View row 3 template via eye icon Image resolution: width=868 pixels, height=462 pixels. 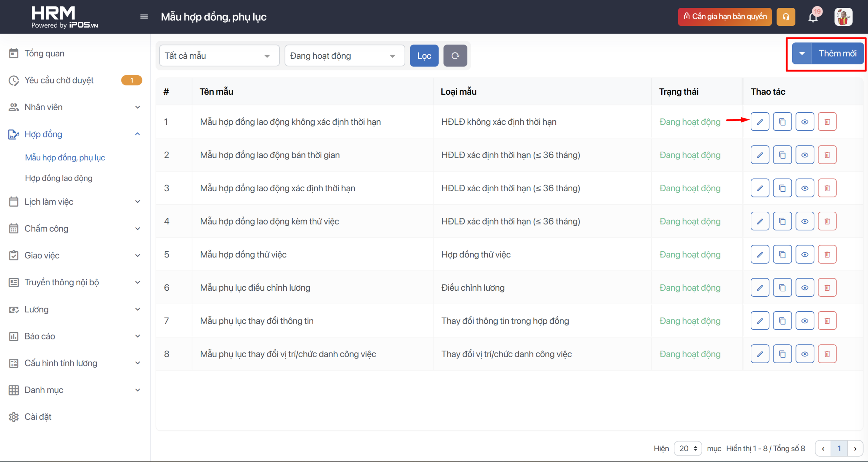[x=805, y=188]
